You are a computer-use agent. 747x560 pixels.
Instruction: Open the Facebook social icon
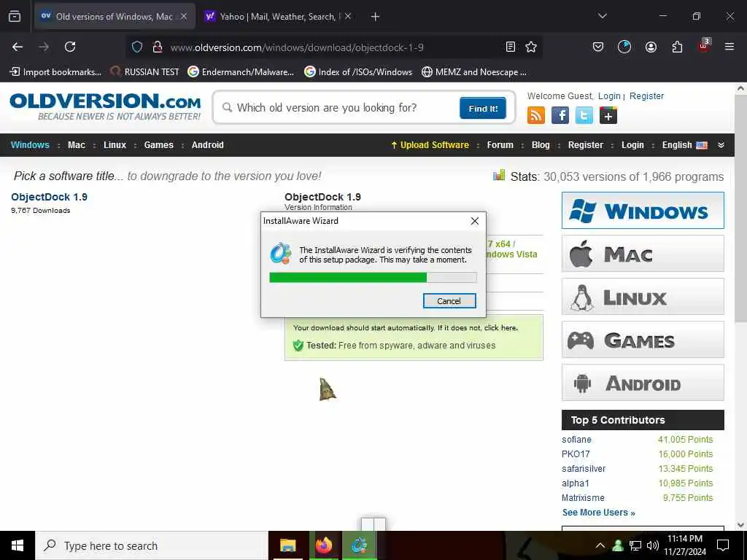point(560,115)
